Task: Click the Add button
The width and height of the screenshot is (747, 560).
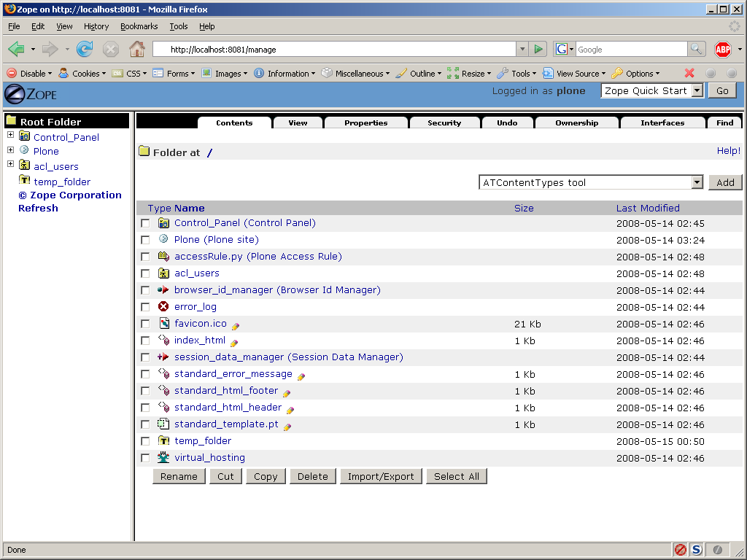Action: pyautogui.click(x=725, y=182)
